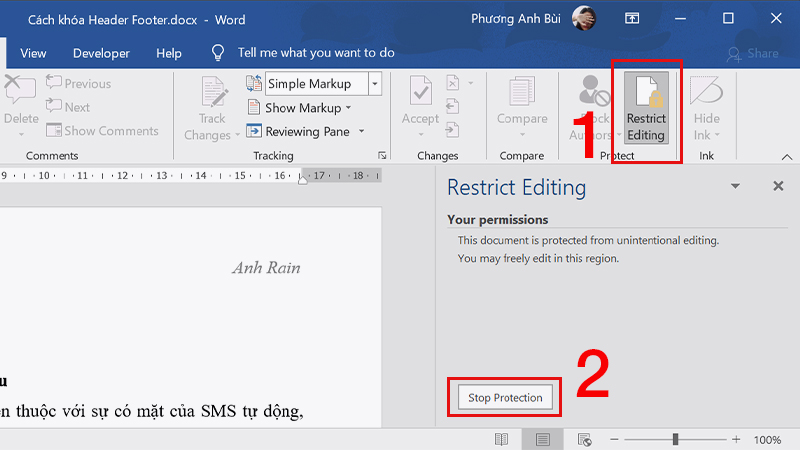Switch to Print Layout view
Image resolution: width=800 pixels, height=450 pixels.
coord(543,439)
